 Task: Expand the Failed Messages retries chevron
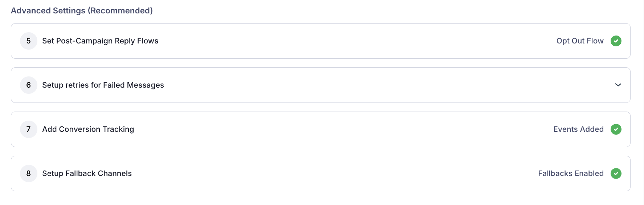click(x=618, y=85)
